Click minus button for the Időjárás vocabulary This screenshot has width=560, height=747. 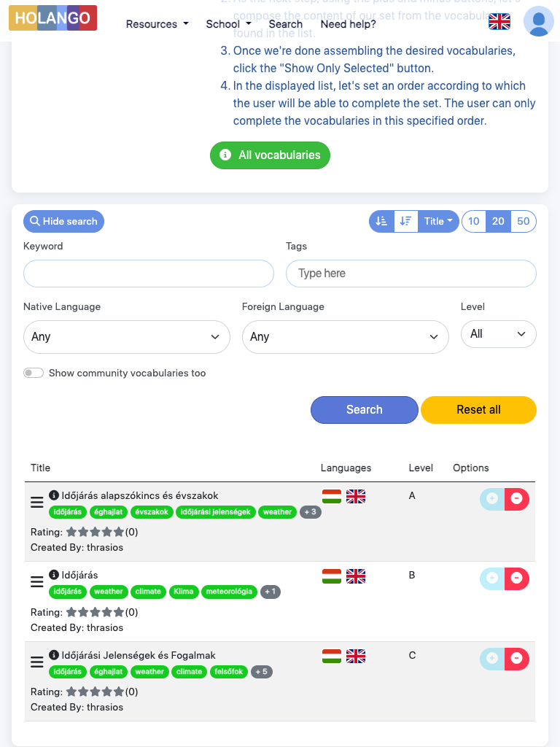(517, 578)
